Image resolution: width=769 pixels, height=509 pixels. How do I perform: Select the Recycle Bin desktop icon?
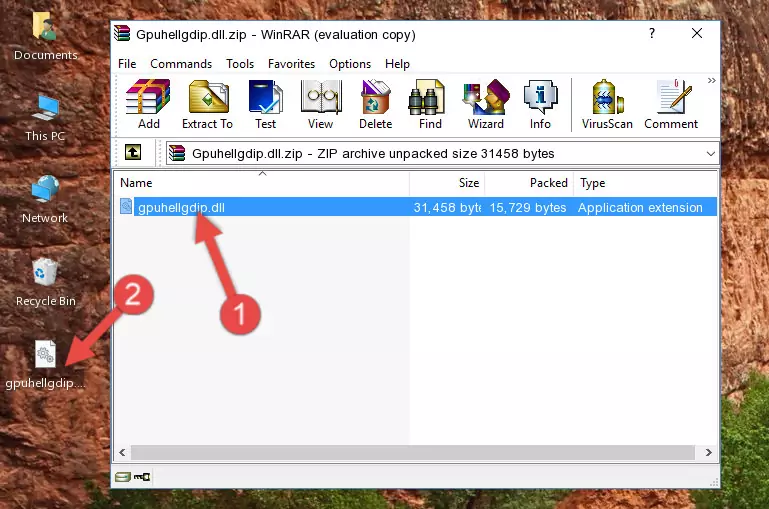(x=46, y=282)
